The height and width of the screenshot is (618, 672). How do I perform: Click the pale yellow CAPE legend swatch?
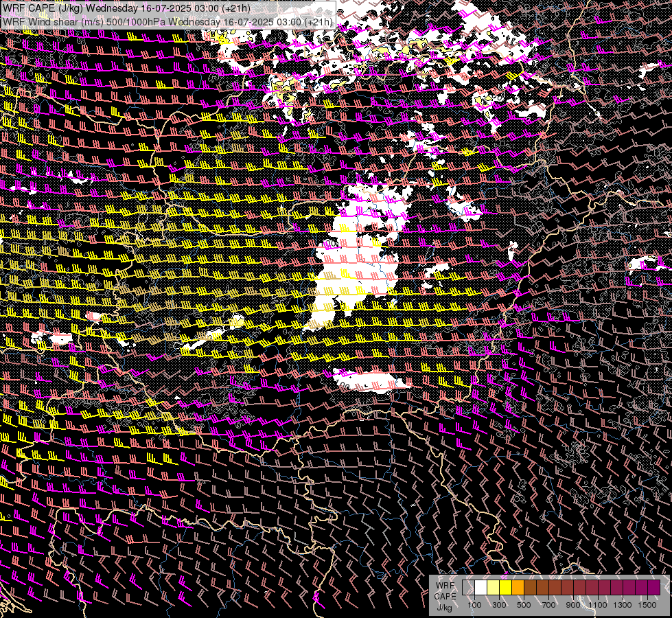494,588
